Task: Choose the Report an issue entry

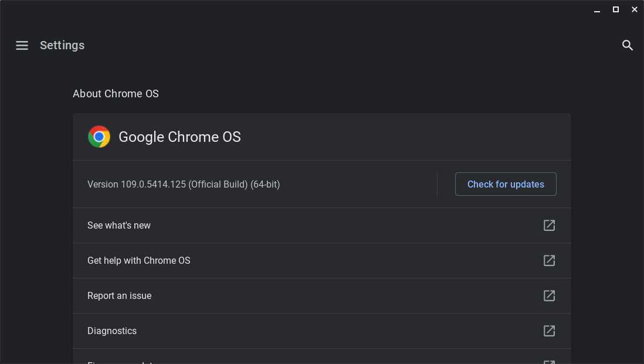Action: pyautogui.click(x=120, y=295)
